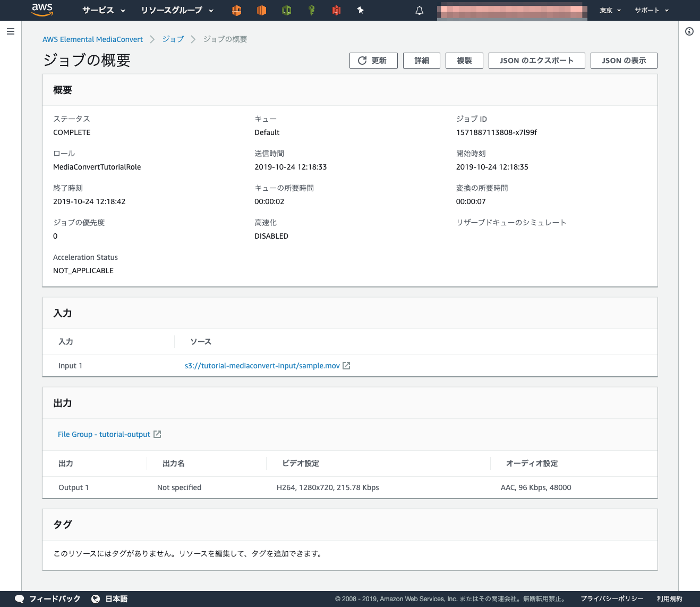
Task: Select the job ID 1571887113808-x7l99f text
Action: [497, 132]
